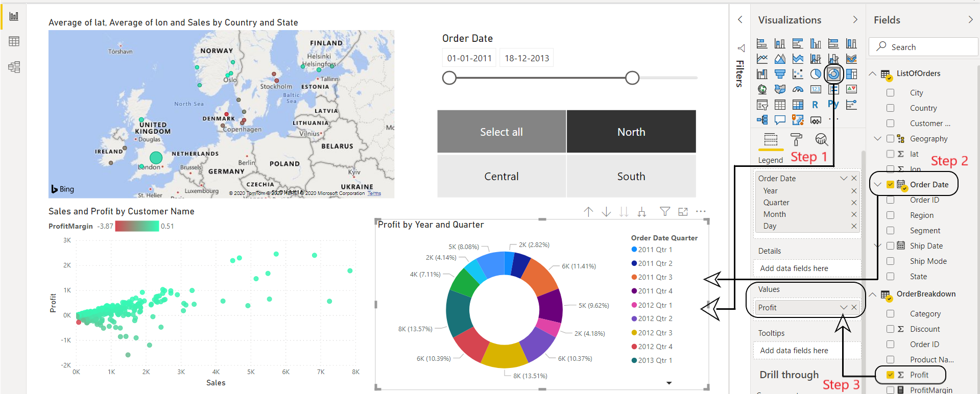Click the drill up arrow icon

click(588, 212)
